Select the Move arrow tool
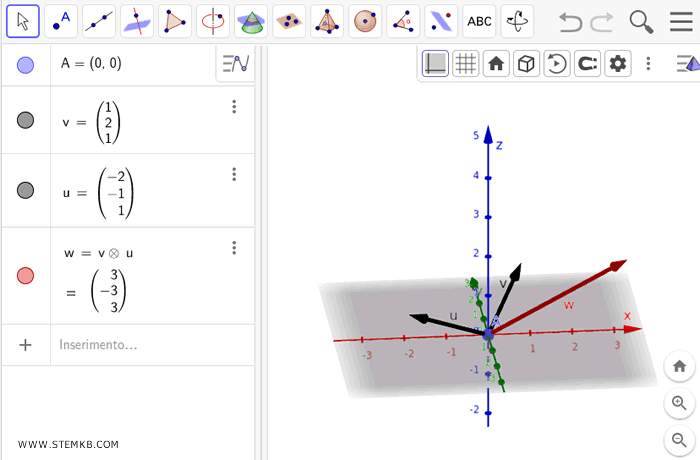The height and width of the screenshot is (460, 700). point(23,20)
